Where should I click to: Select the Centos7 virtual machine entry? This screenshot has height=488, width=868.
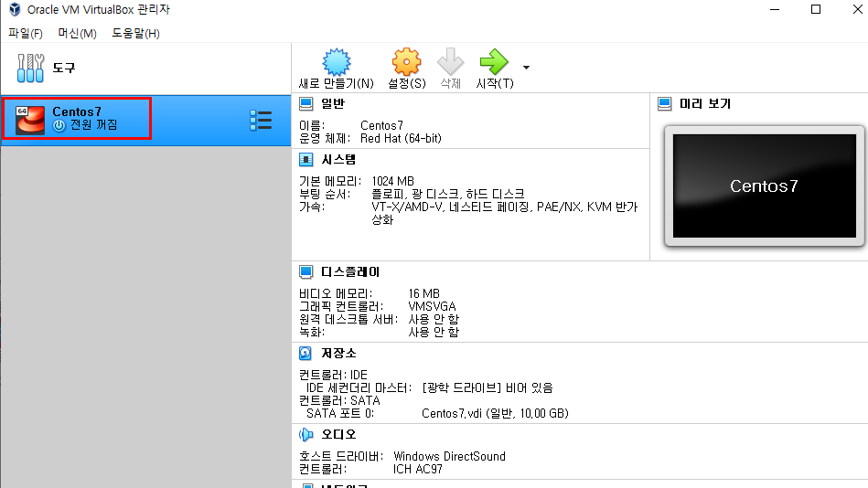145,120
